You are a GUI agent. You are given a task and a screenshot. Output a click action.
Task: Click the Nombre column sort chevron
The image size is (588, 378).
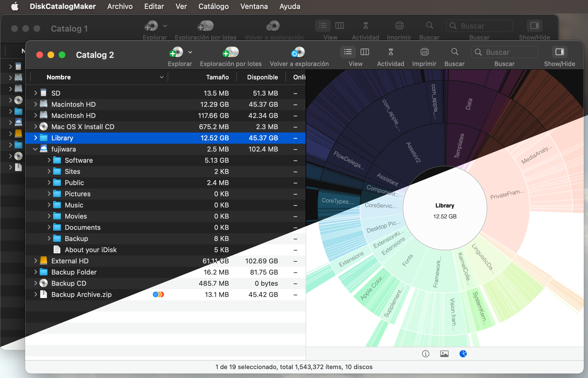coord(161,77)
